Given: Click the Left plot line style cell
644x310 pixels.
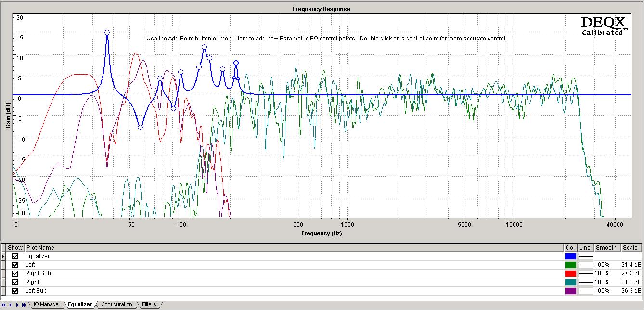Looking at the screenshot, I should 585,265.
